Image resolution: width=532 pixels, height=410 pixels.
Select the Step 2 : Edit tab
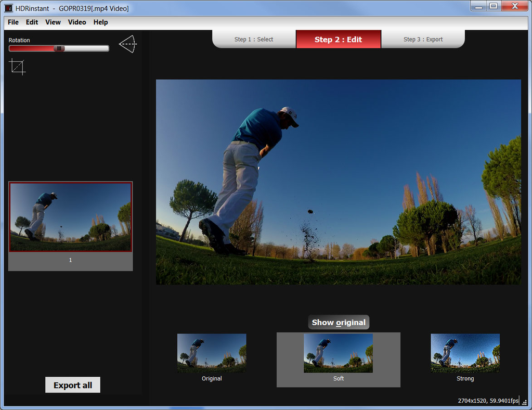point(338,40)
